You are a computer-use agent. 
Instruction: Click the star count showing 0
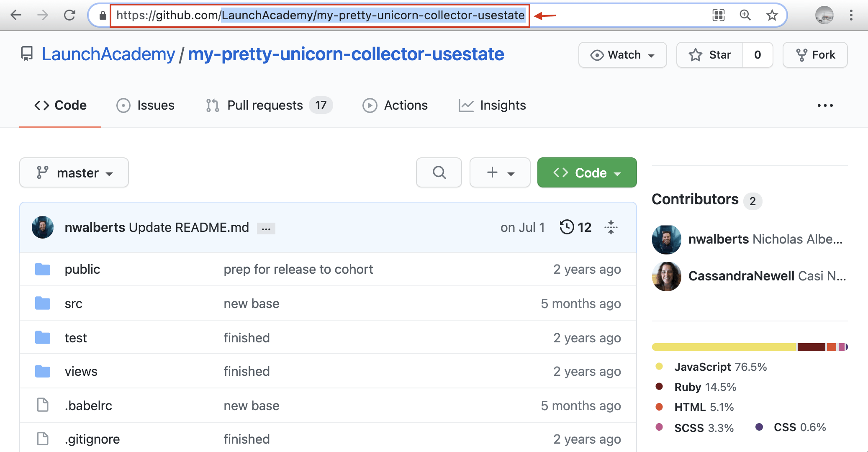point(758,55)
